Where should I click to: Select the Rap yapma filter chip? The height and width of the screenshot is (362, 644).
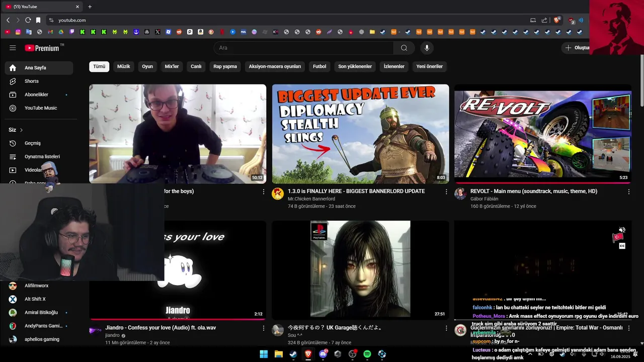coord(225,66)
